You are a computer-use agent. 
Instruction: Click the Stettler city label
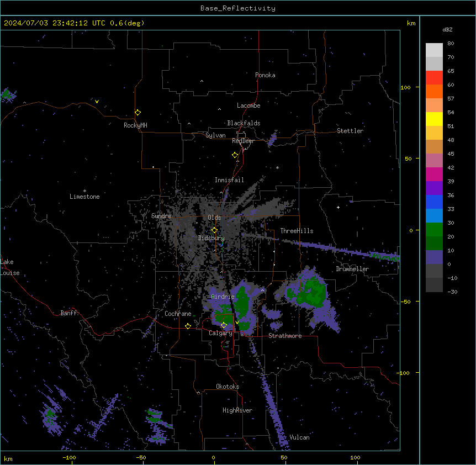point(350,131)
